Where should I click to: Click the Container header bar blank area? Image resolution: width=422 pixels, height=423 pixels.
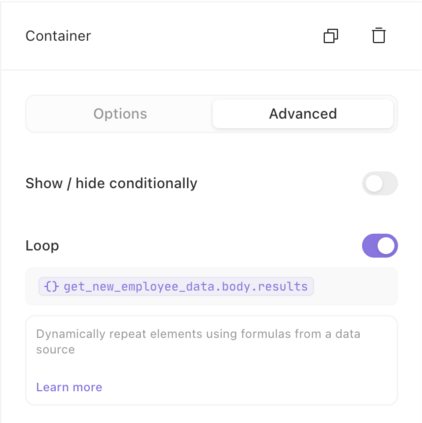[x=207, y=36]
